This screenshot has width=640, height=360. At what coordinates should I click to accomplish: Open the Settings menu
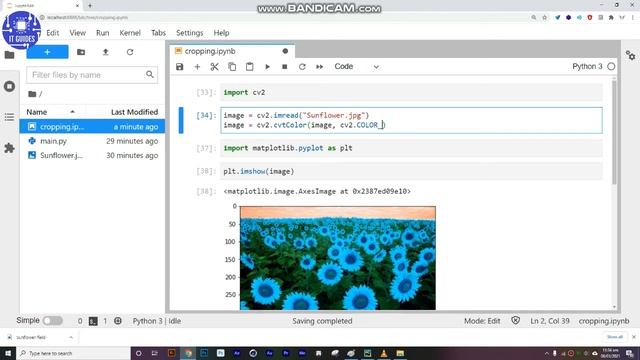(189, 33)
